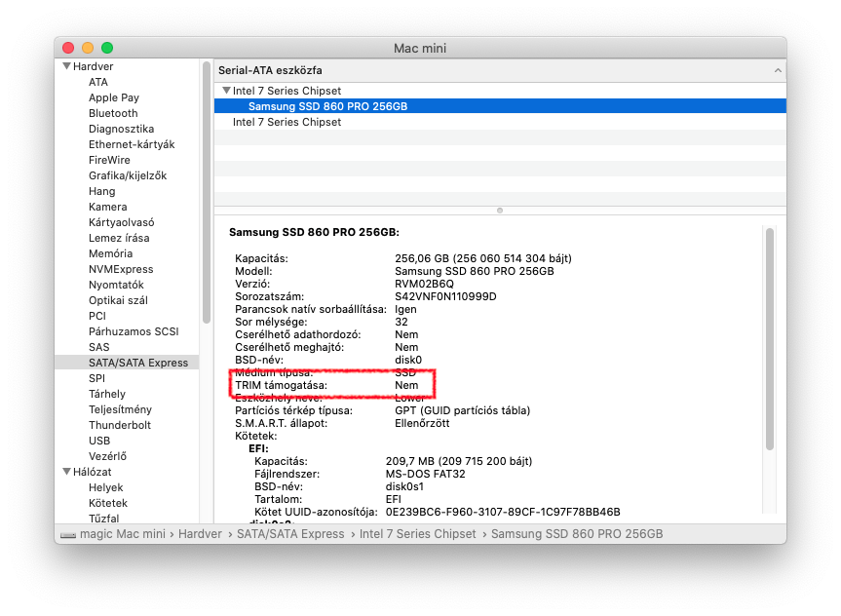Open Apple Pay in the sidebar
841x616 pixels.
[x=114, y=97]
